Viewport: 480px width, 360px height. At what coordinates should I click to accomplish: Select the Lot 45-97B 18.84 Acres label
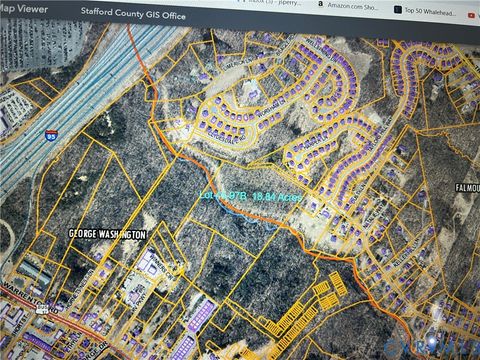[251, 196]
